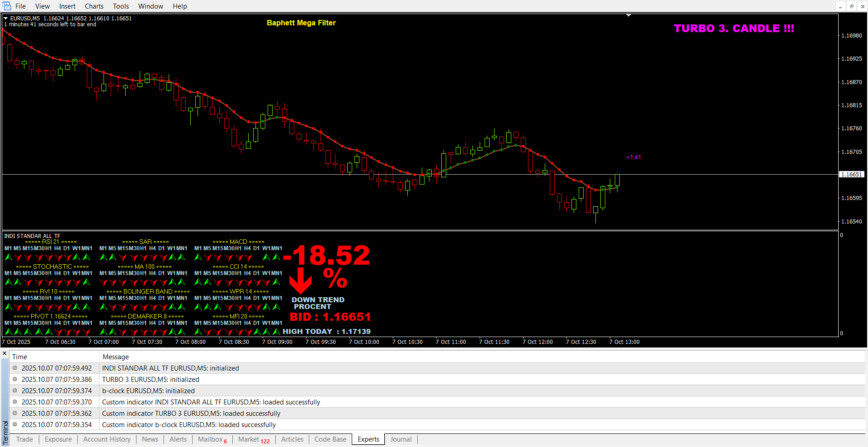Open the Insert menu
This screenshot has width=868, height=447.
pos(67,6)
